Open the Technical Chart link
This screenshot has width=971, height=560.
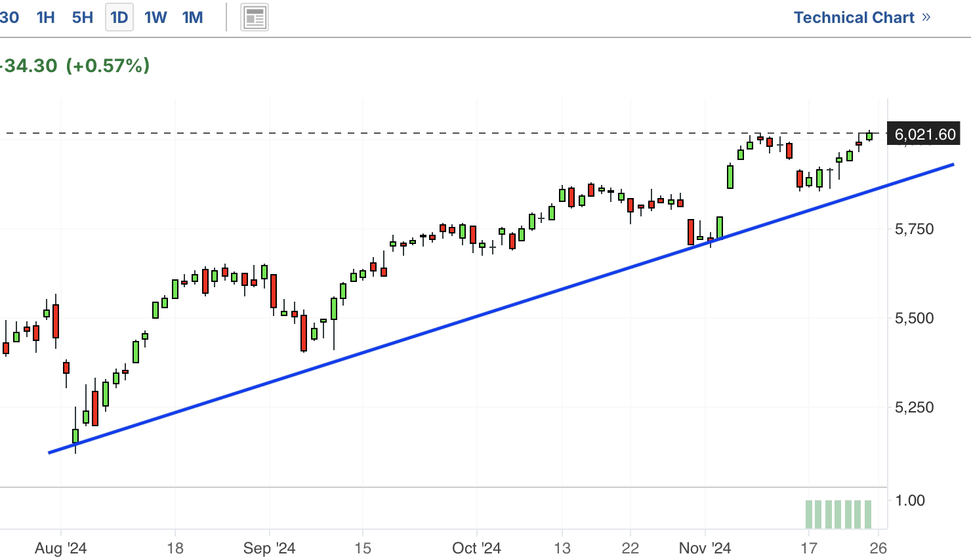(x=862, y=18)
